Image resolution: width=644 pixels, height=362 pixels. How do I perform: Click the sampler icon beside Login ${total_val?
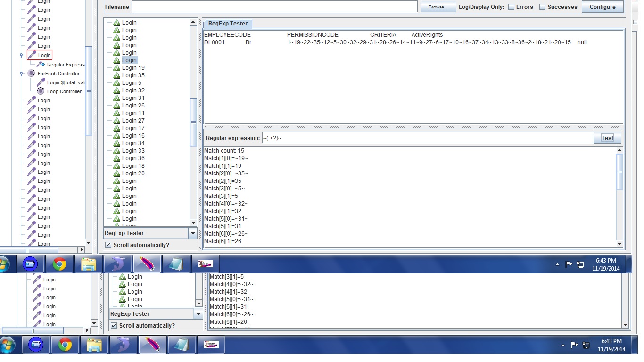coord(41,82)
